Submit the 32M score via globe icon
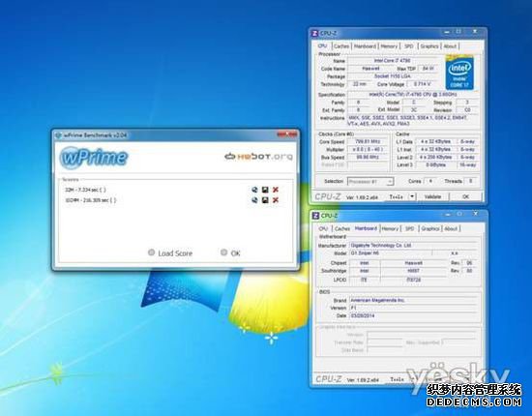 (254, 190)
